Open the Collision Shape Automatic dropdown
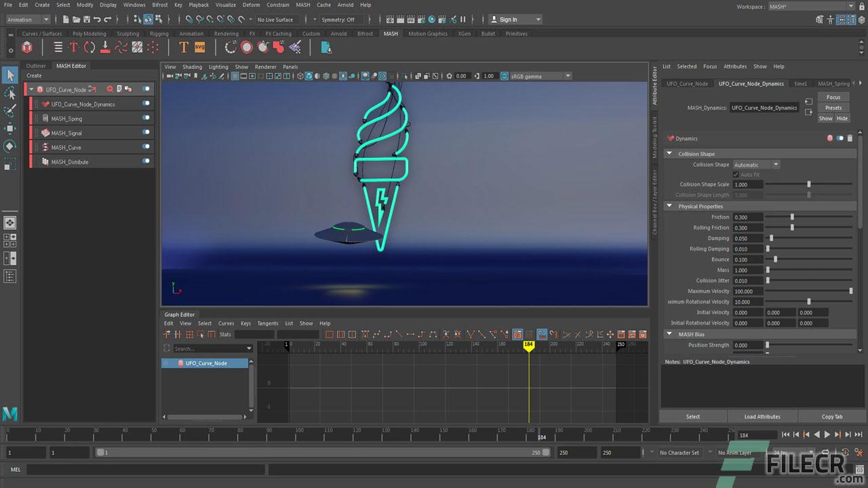This screenshot has height=488, width=868. click(x=756, y=165)
